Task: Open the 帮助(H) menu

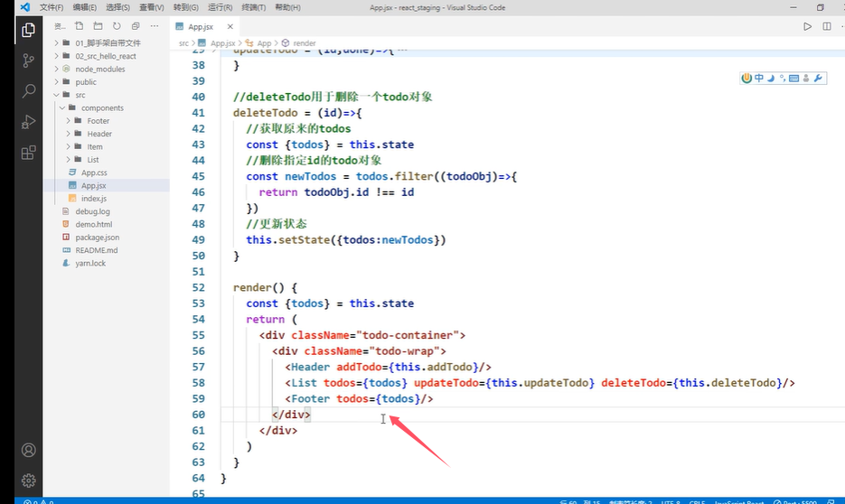Action: 287,7
